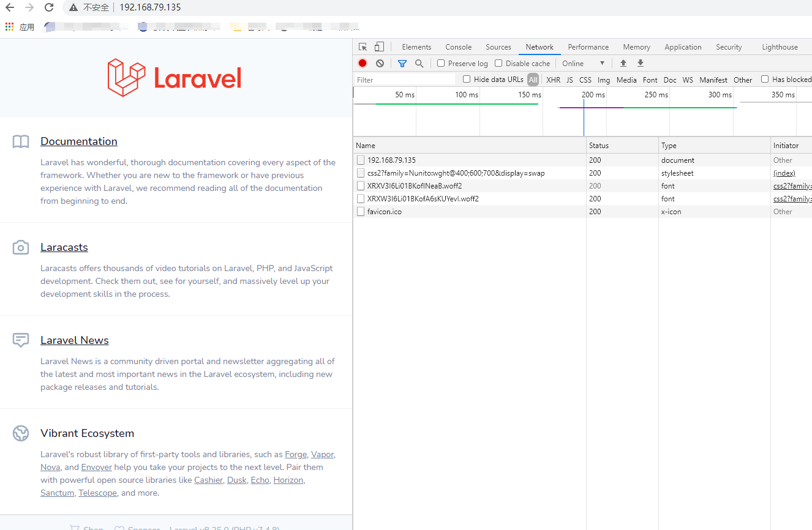812x530 pixels.
Task: Filter requests by Other type
Action: tap(743, 80)
